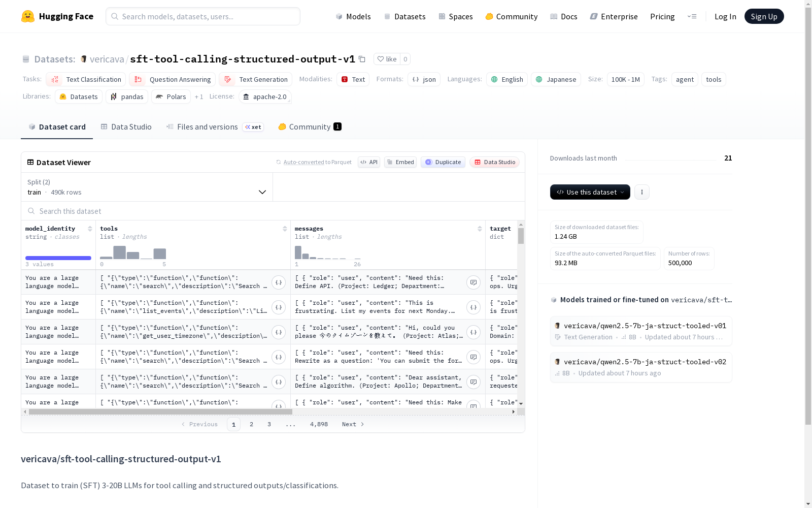
Task: Click Next in the pagination
Action: (x=353, y=424)
